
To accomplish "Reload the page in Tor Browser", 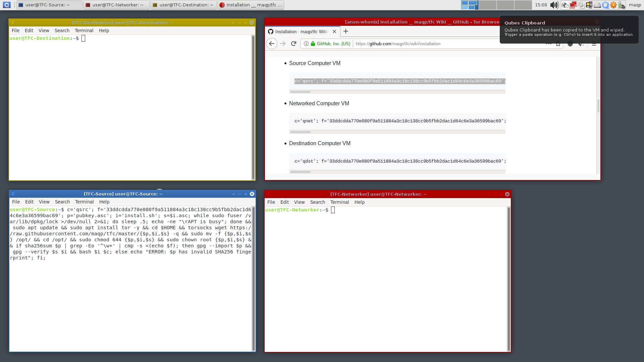I will pos(293,44).
